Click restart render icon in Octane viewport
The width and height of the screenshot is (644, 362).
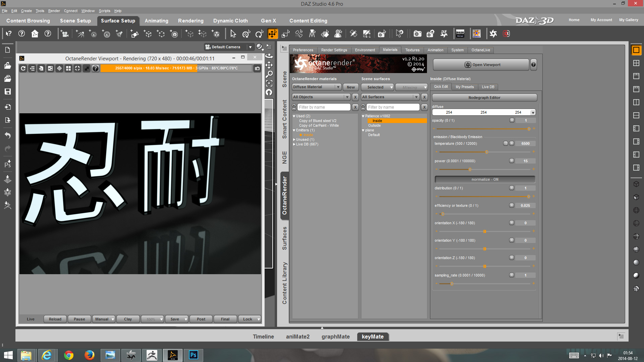(23, 68)
